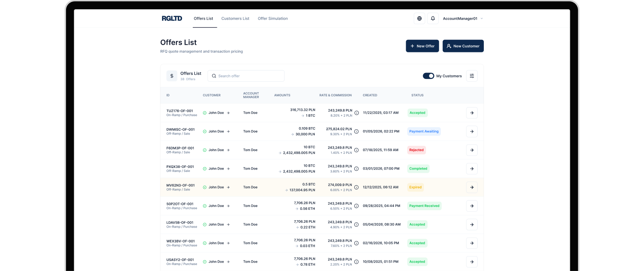The height and width of the screenshot is (271, 644).
Task: Click rate 275,824.02 PLN
Action: pos(339,129)
